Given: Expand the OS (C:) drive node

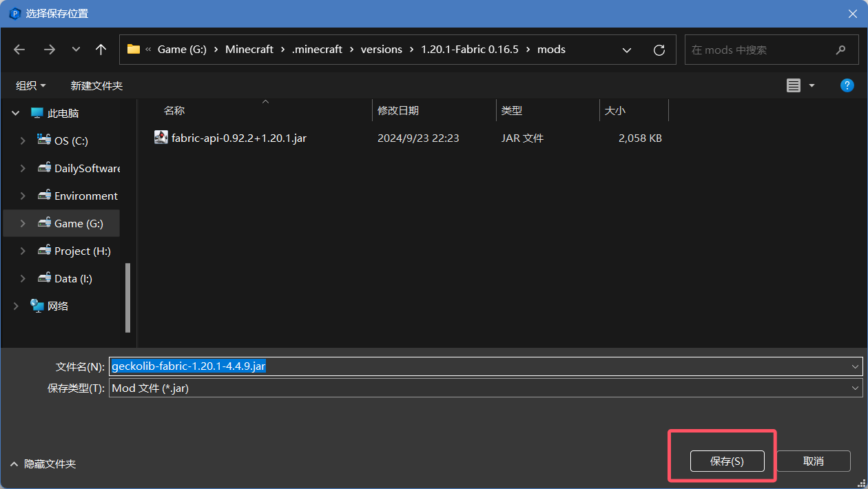Looking at the screenshot, I should [23, 141].
